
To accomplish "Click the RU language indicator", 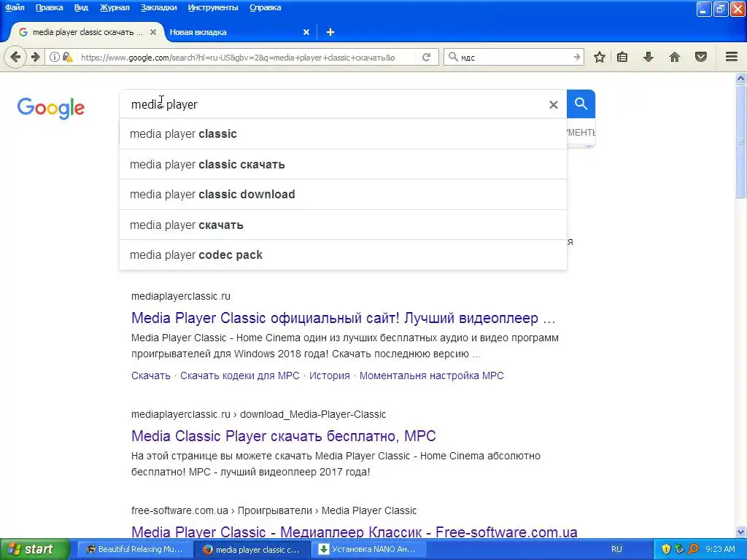I will tap(616, 549).
